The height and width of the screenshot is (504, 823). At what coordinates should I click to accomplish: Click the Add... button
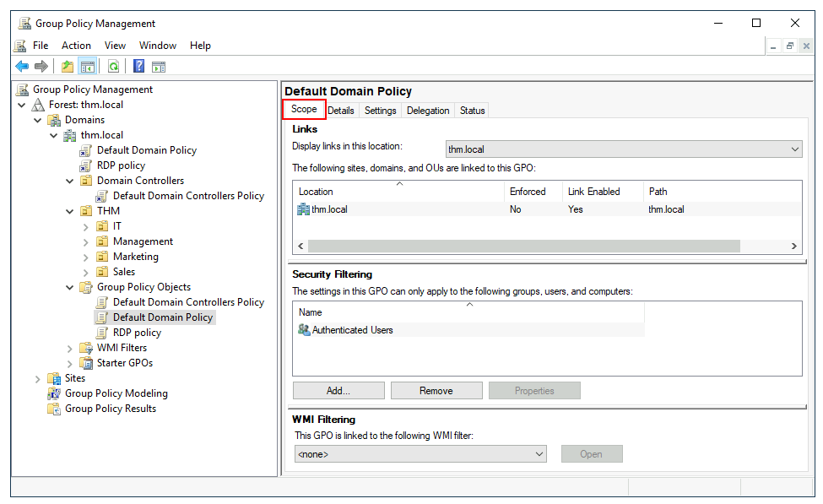[x=338, y=391]
